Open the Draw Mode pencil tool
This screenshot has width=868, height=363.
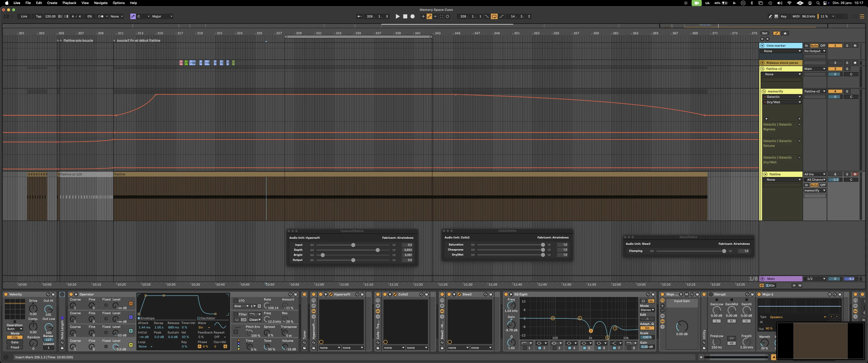pyautogui.click(x=770, y=16)
